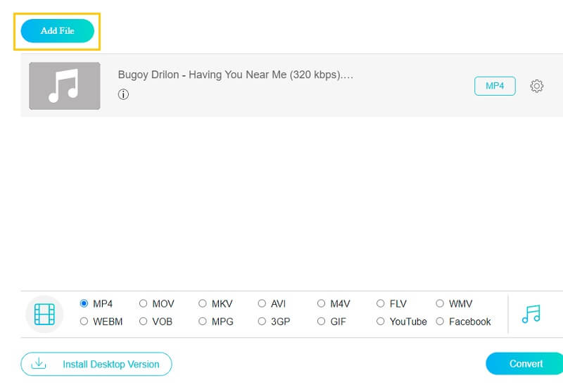Pick the YouTube preset radio button
The image size is (563, 392).
pyautogui.click(x=381, y=322)
